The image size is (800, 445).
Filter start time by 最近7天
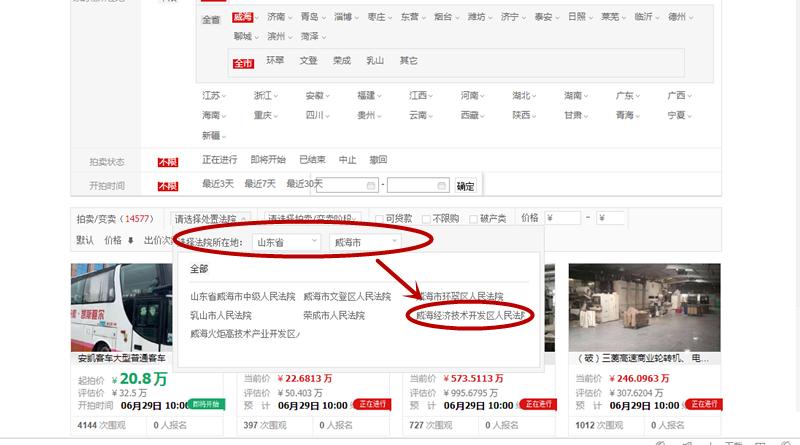pyautogui.click(x=260, y=183)
